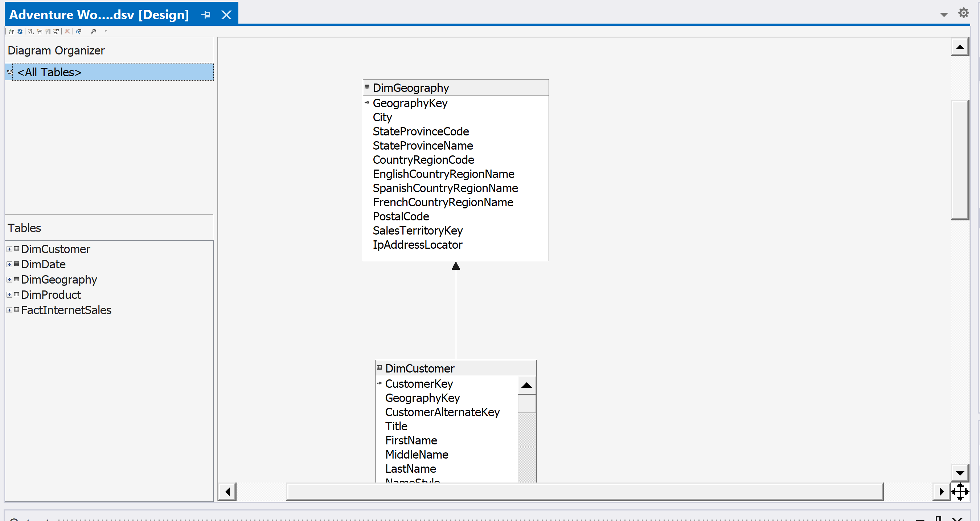This screenshot has width=980, height=521.
Task: Delete the selected diagram object
Action: (67, 32)
